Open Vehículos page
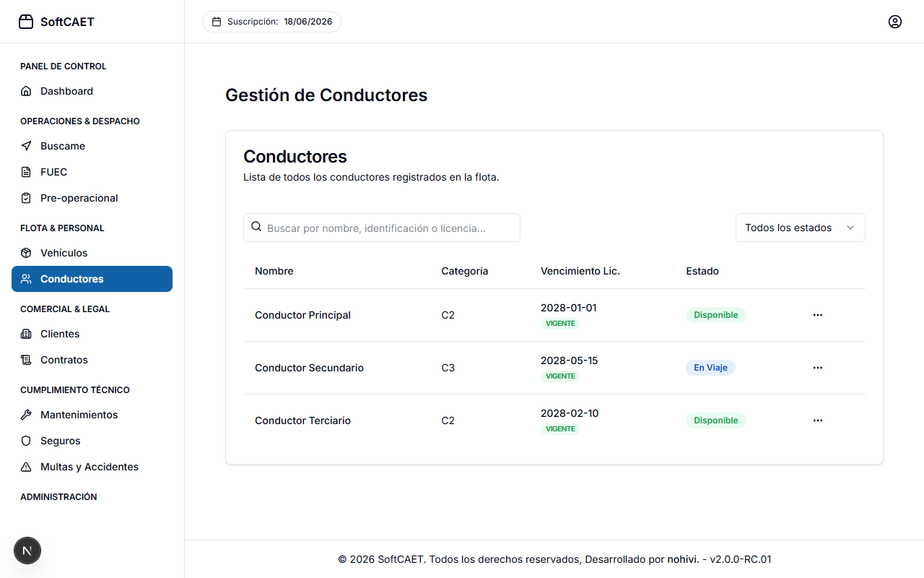The width and height of the screenshot is (924, 578). pyautogui.click(x=92, y=253)
